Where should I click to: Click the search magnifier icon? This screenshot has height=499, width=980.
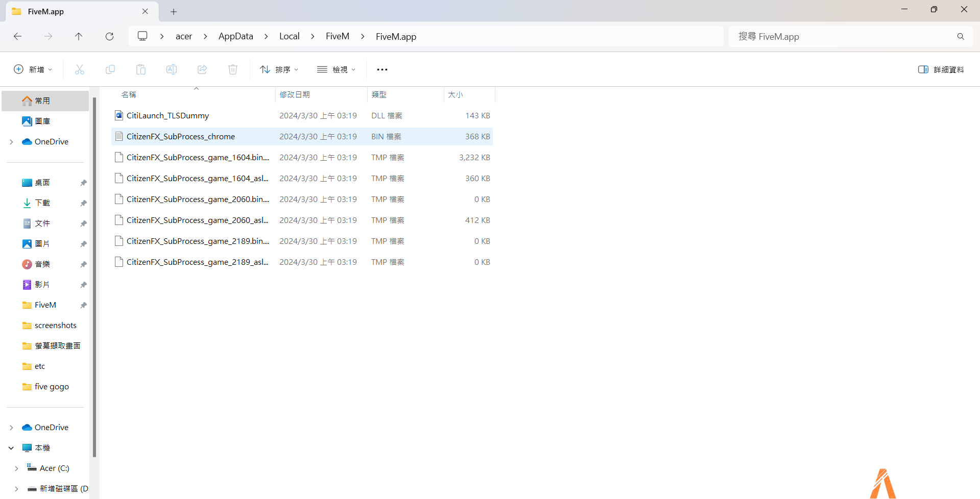point(961,36)
